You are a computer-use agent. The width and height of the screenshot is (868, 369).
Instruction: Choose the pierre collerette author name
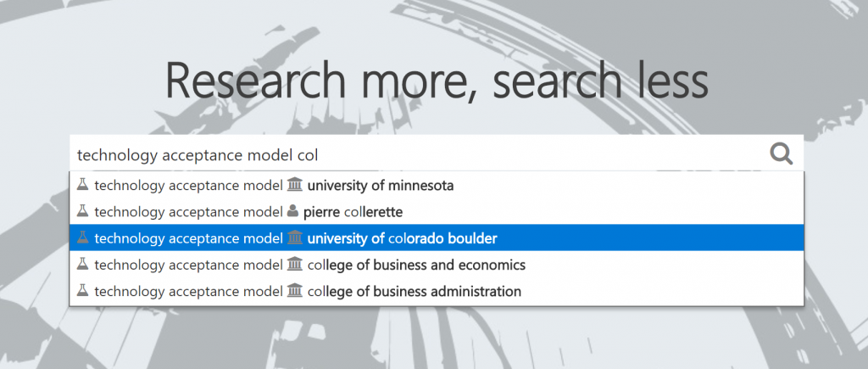354,211
